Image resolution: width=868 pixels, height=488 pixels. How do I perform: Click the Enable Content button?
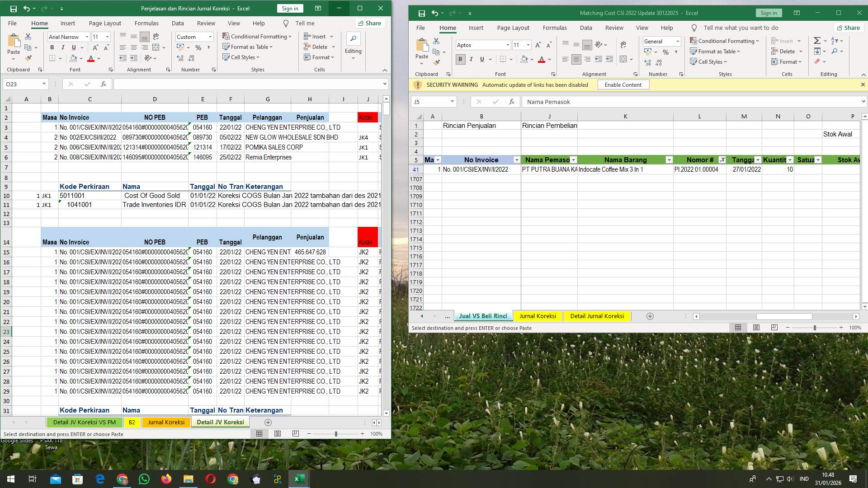click(x=623, y=84)
